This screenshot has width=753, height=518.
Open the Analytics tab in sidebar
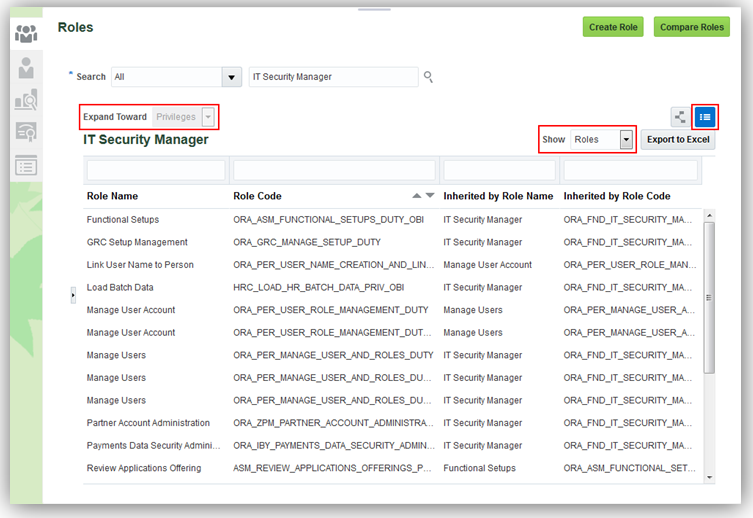(26, 100)
